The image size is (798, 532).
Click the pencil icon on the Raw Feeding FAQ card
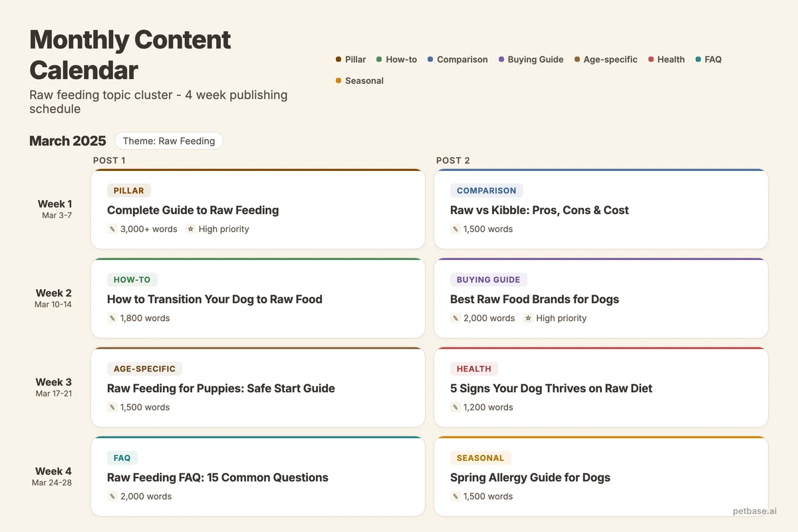[x=112, y=495]
